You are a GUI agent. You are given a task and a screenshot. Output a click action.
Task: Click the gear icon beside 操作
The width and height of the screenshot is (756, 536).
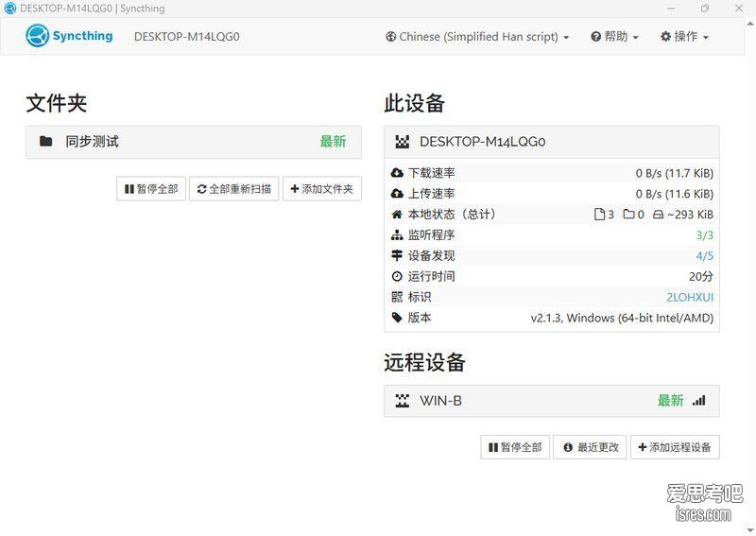click(x=665, y=37)
